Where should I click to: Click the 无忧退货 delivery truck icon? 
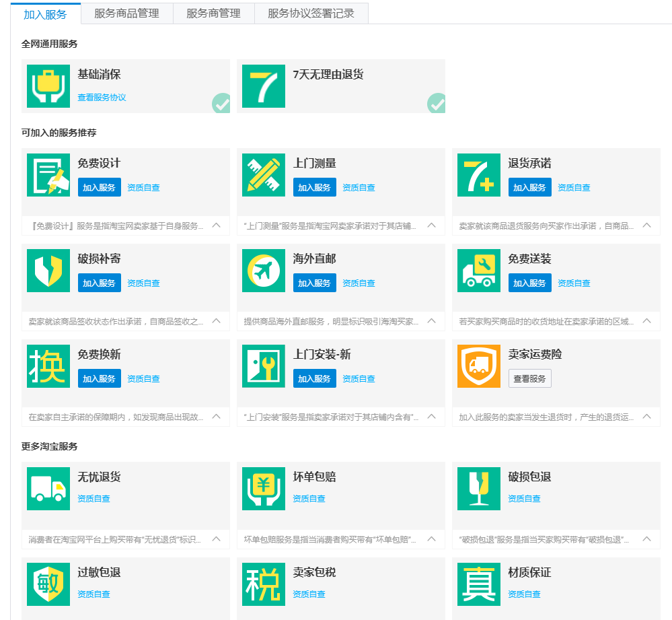(x=48, y=489)
